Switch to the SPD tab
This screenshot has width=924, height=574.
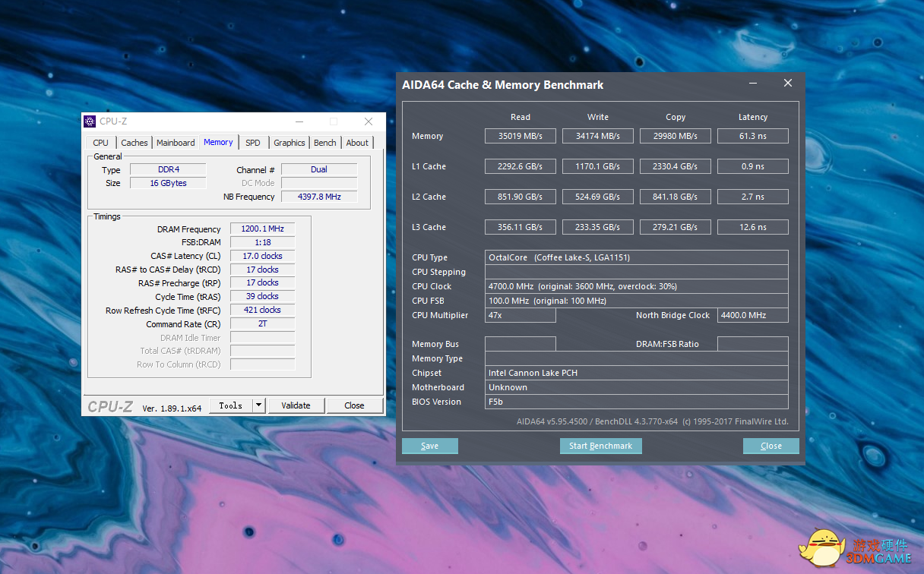[x=253, y=143]
